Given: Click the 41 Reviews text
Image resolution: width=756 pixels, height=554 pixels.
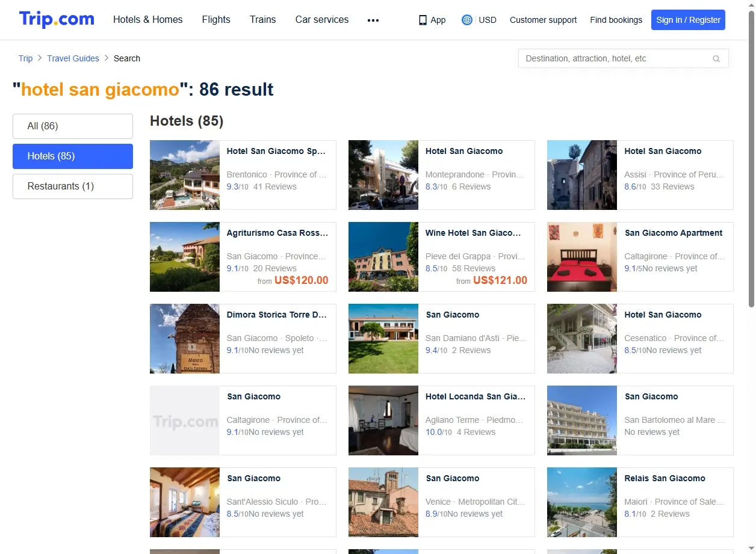Looking at the screenshot, I should pos(275,187).
